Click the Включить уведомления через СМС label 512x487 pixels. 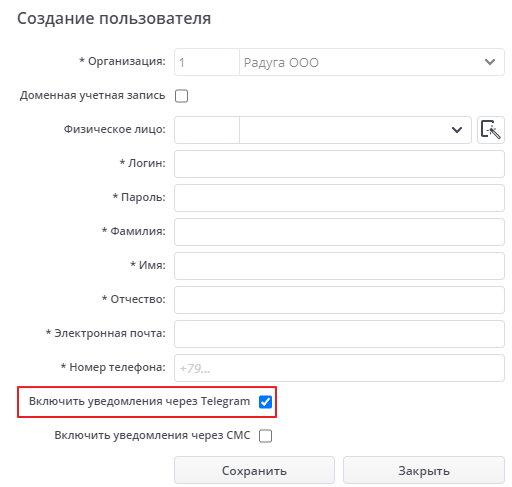(152, 435)
